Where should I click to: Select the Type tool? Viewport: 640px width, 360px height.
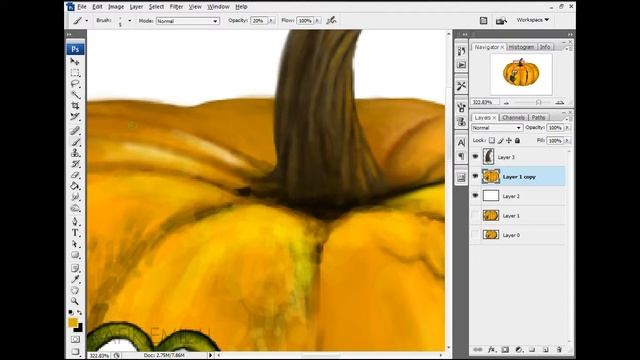(x=75, y=233)
